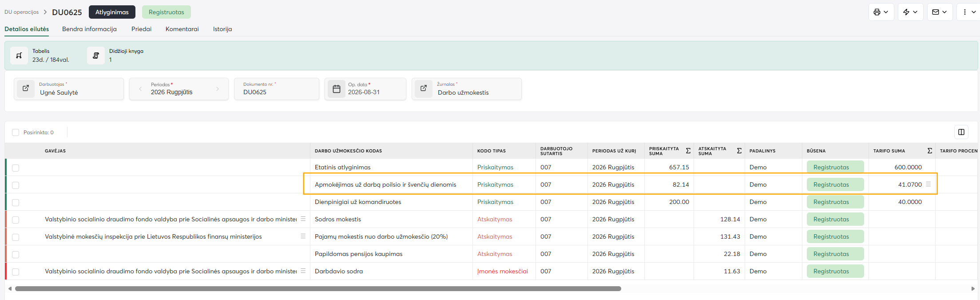The image size is (980, 300).
Task: Click the Atlyginimas document type button
Action: [x=112, y=12]
